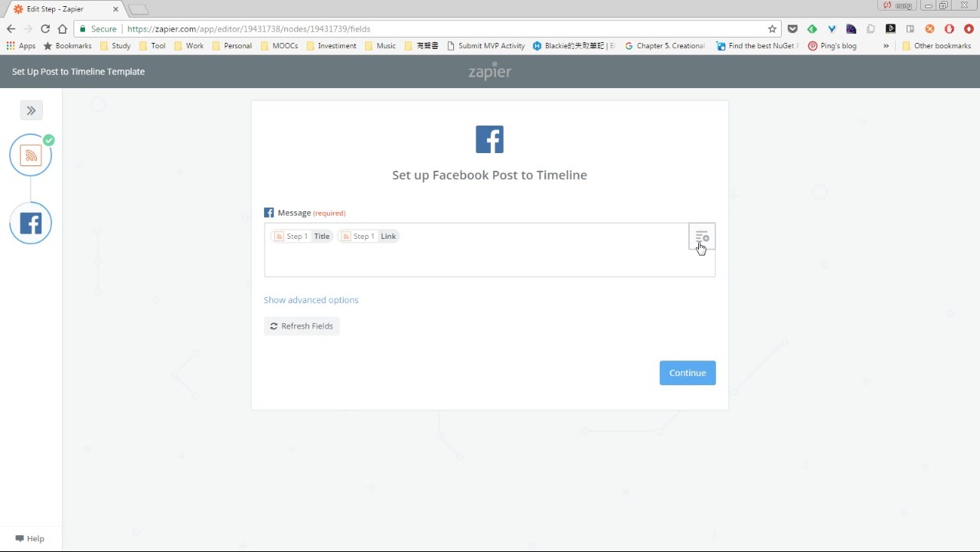
Task: Open the MOOCs bookmark folder
Action: click(279, 46)
